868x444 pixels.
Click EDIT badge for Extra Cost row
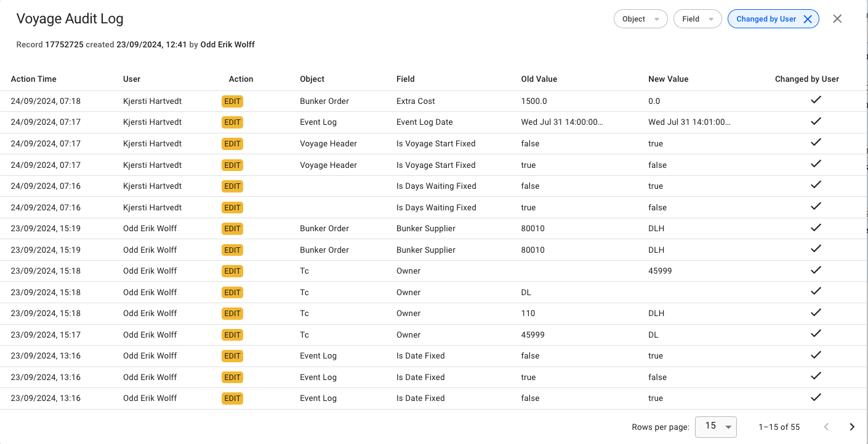(x=232, y=101)
